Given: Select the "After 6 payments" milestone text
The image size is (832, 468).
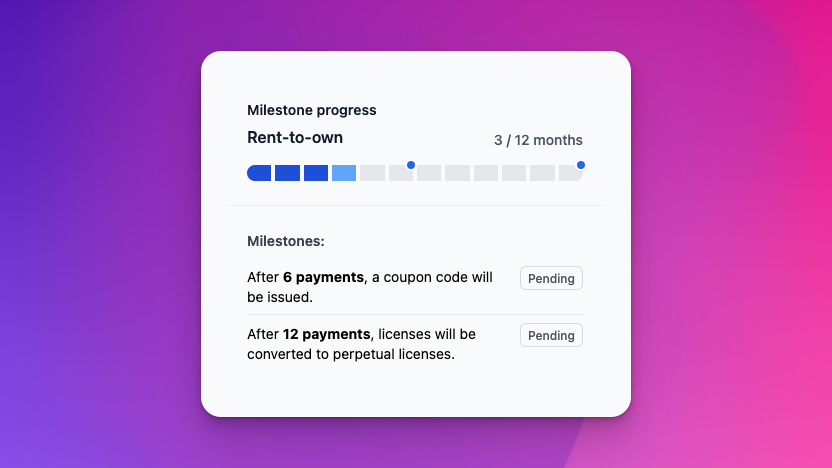Looking at the screenshot, I should tap(370, 287).
